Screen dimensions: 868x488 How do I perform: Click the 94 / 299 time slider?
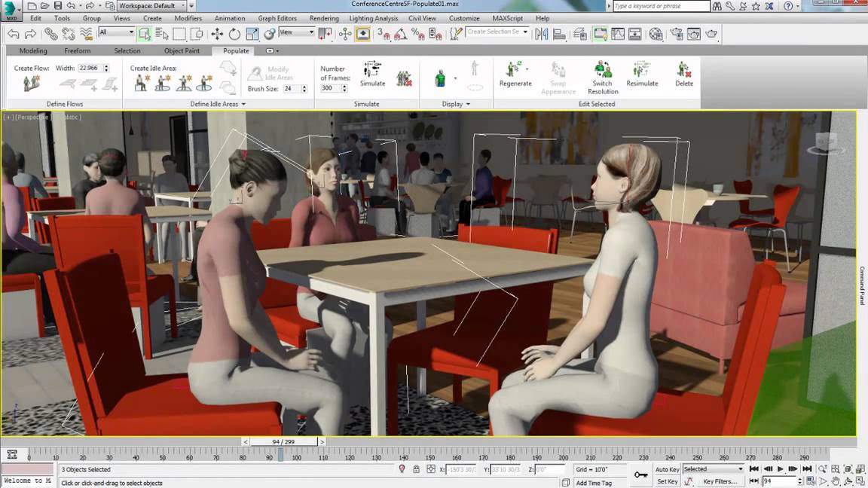284,442
